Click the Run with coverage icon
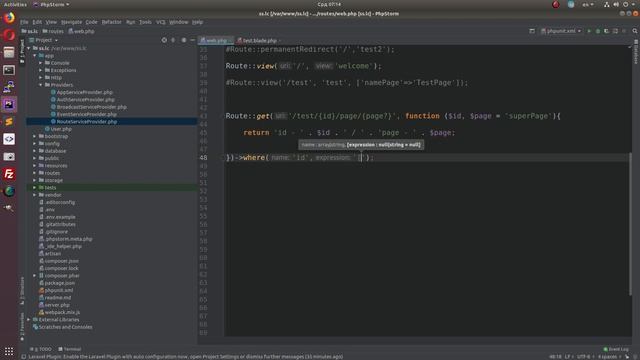Screen dimensions: 640x360 coord(607,31)
